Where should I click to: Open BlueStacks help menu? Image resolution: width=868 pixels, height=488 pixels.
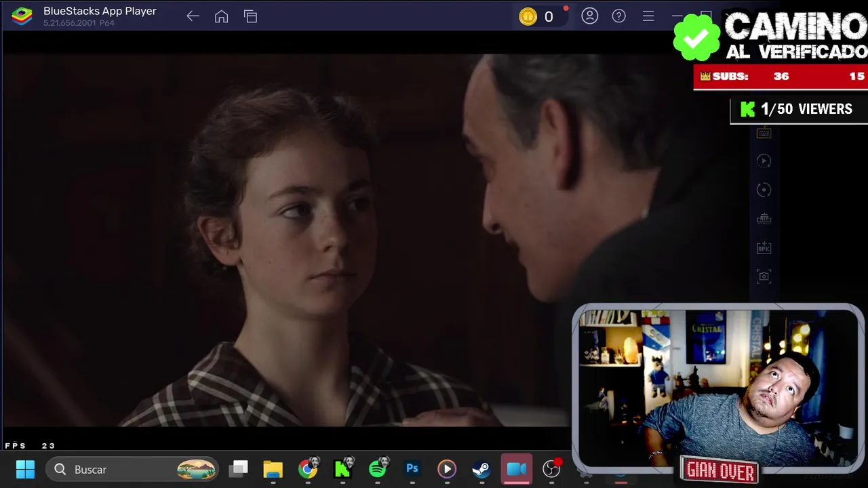coord(619,16)
